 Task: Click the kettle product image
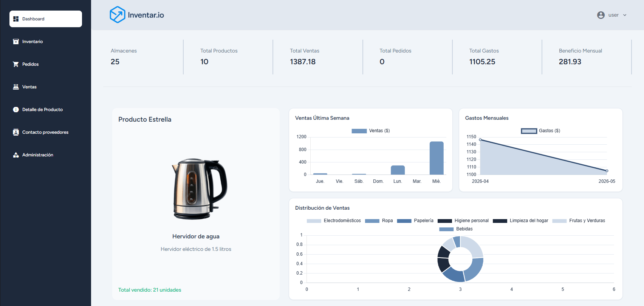pos(199,189)
